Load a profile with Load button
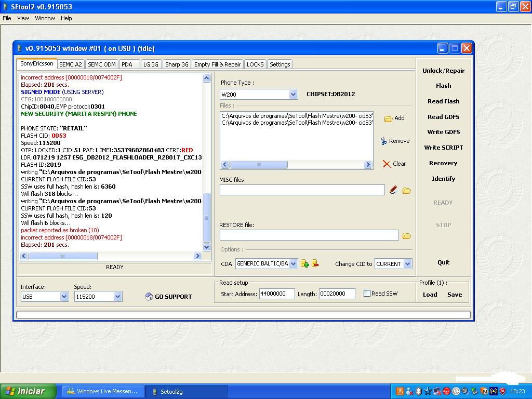Image resolution: width=532 pixels, height=399 pixels. coord(430,295)
